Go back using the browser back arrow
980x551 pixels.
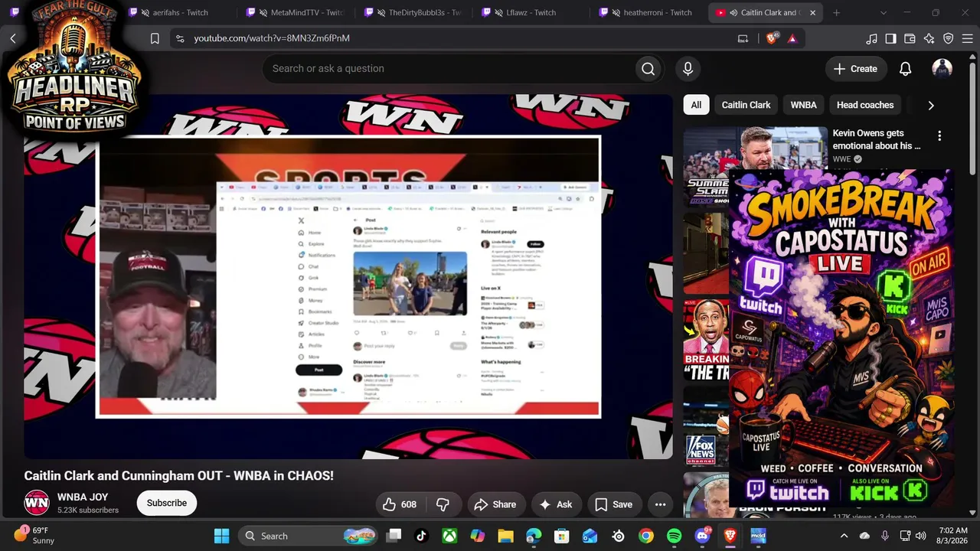click(x=13, y=38)
